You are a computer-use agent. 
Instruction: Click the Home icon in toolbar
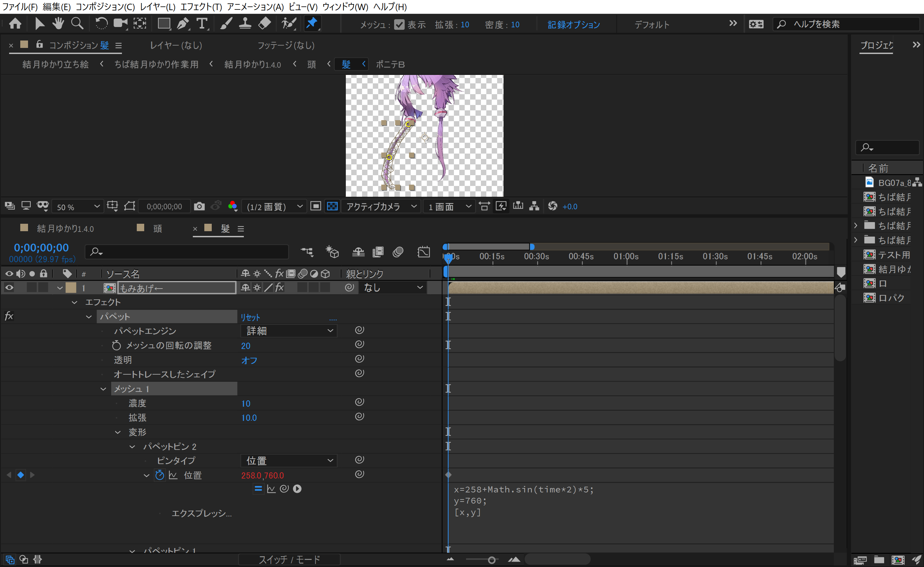click(15, 24)
